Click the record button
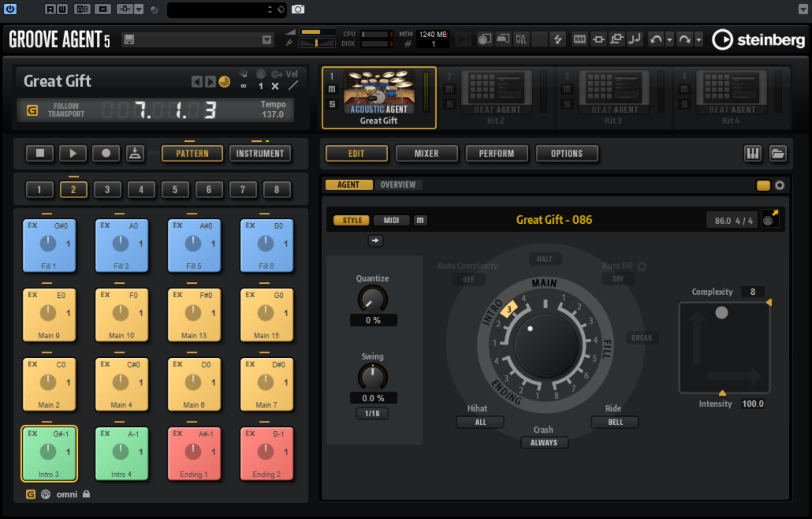The image size is (812, 519). coord(106,153)
